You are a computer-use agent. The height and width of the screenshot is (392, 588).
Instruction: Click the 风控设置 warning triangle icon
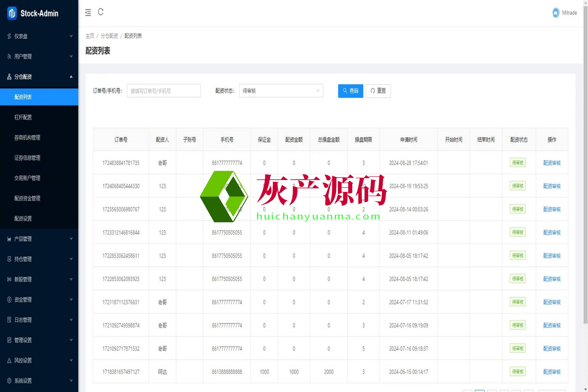[x=9, y=361]
